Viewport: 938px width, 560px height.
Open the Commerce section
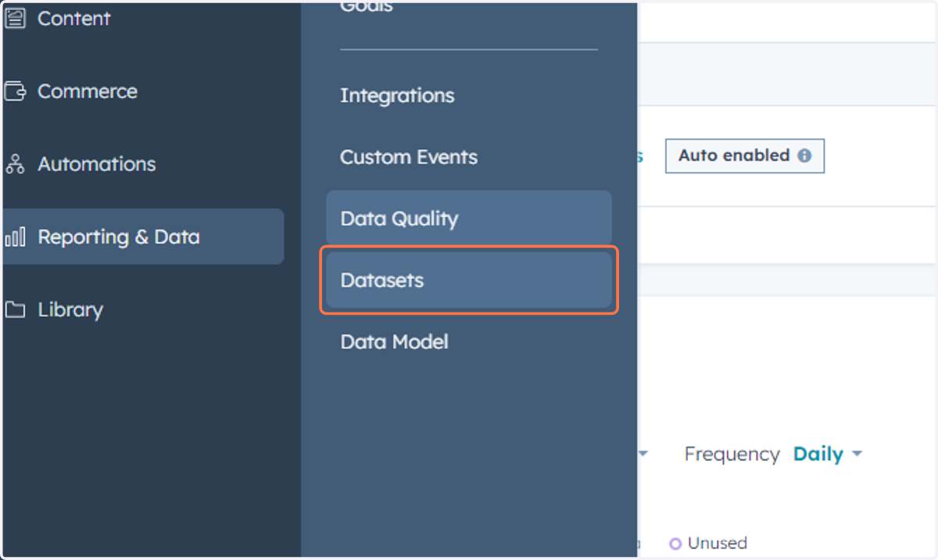pyautogui.click(x=87, y=91)
